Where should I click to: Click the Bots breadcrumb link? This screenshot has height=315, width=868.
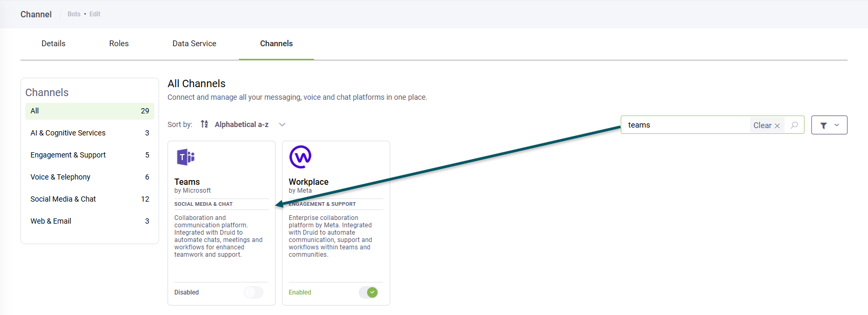point(74,14)
